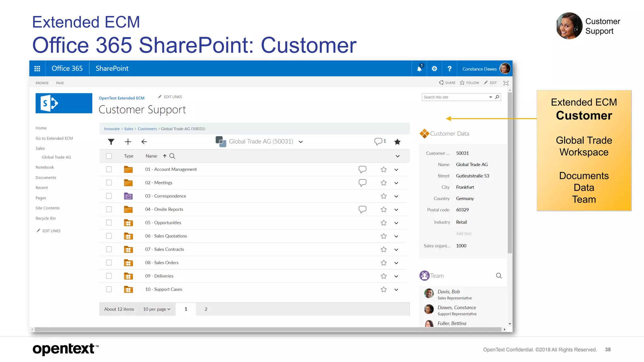The width and height of the screenshot is (644, 362).
Task: Click the SharePoint site logo
Action: pyautogui.click(x=64, y=103)
